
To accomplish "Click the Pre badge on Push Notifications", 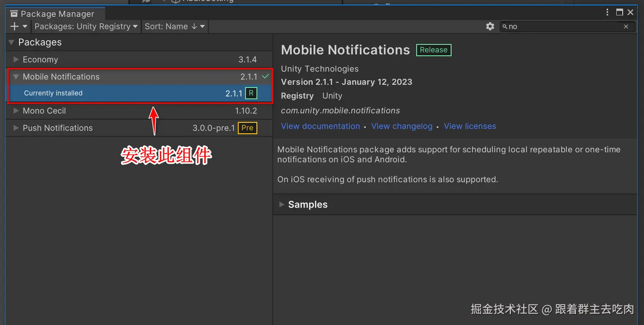I will tap(247, 128).
